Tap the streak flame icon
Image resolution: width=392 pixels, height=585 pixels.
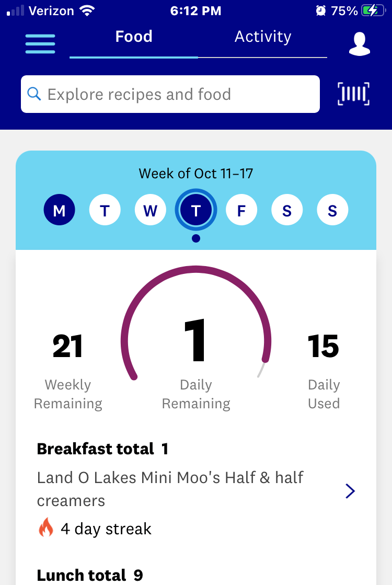click(46, 528)
